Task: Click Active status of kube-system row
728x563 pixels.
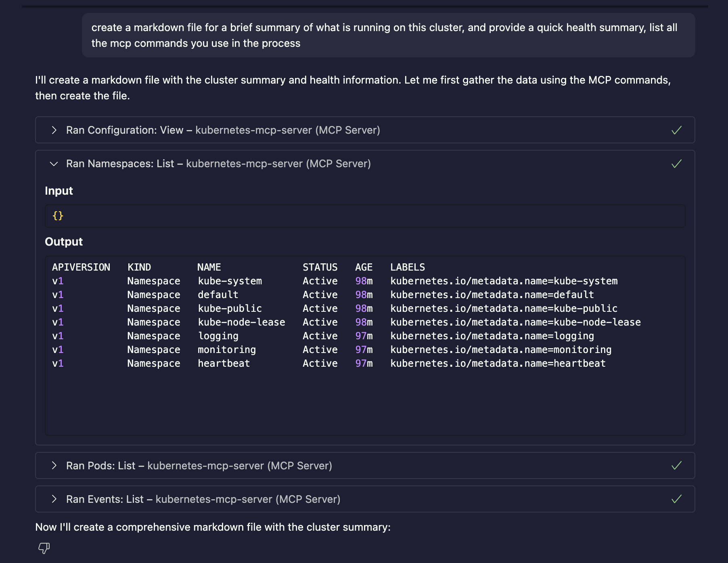Action: (x=320, y=281)
